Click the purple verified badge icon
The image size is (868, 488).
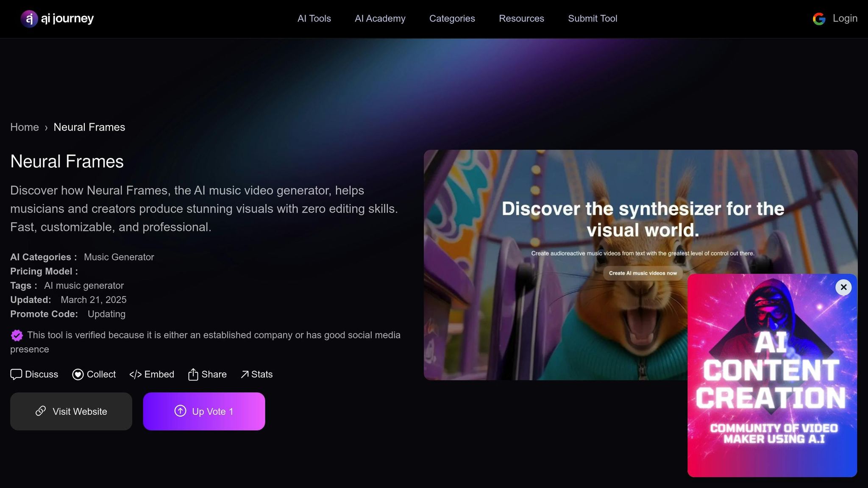tap(17, 335)
